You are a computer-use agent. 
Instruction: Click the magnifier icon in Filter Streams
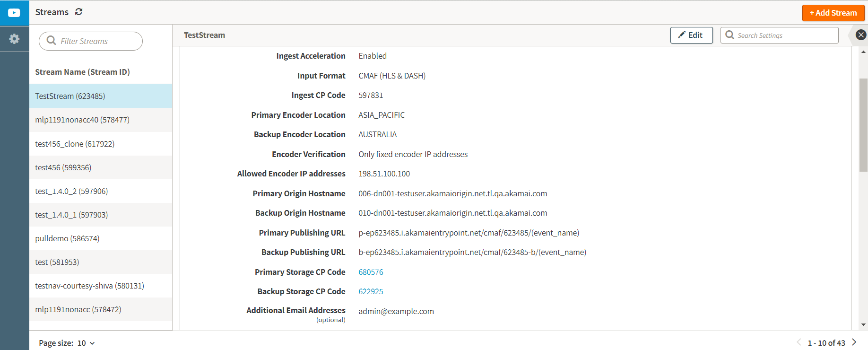[51, 41]
